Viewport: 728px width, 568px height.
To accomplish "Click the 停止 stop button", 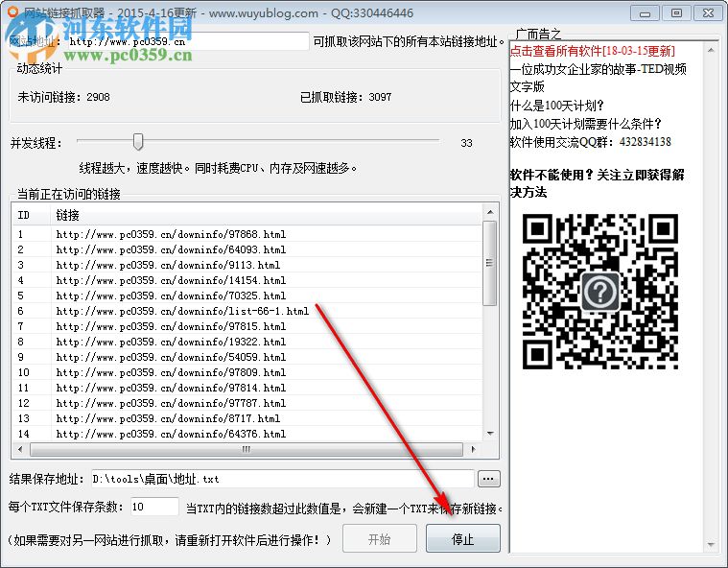I will (463, 538).
